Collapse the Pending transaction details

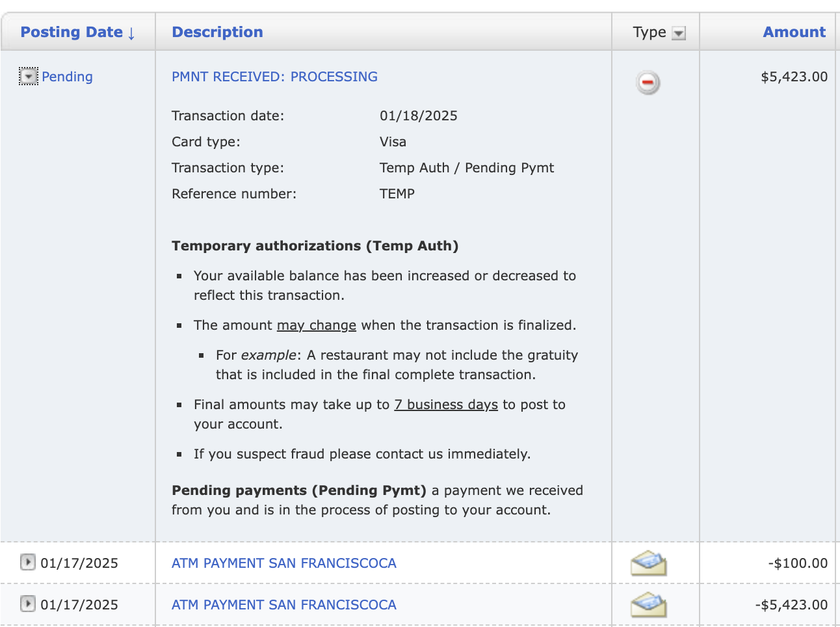pyautogui.click(x=27, y=76)
